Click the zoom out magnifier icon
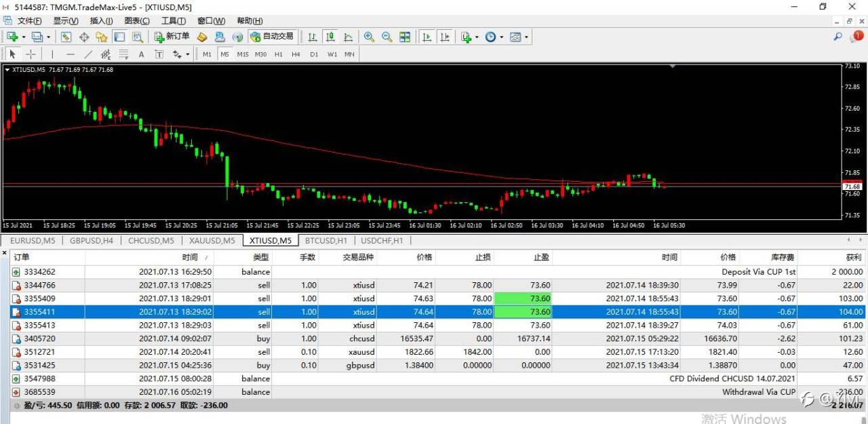This screenshot has width=868, height=424. [x=387, y=37]
